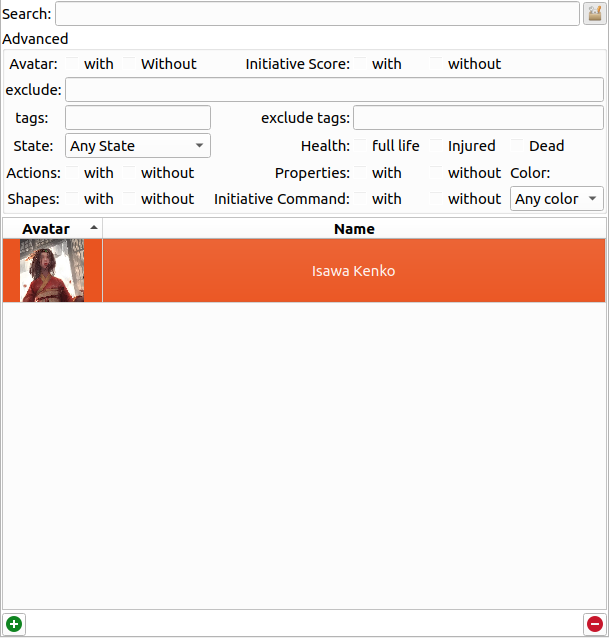The width and height of the screenshot is (609, 638).
Task: Click the red remove character button
Action: click(594, 624)
